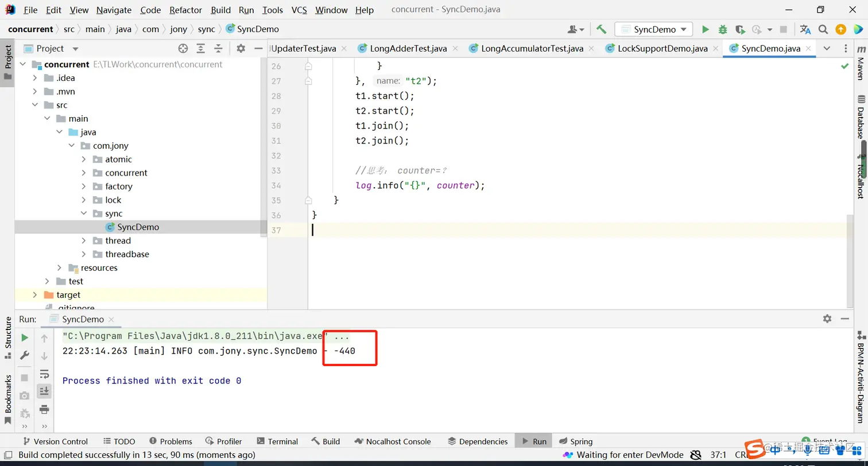Image resolution: width=868 pixels, height=466 pixels.
Task: Switch to LongAdderTest.java tab
Action: click(408, 48)
